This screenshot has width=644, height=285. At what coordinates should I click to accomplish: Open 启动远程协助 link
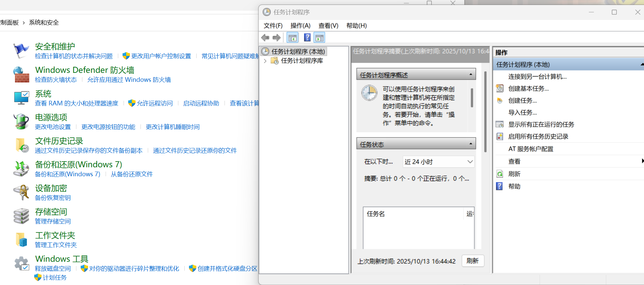pyautogui.click(x=201, y=103)
